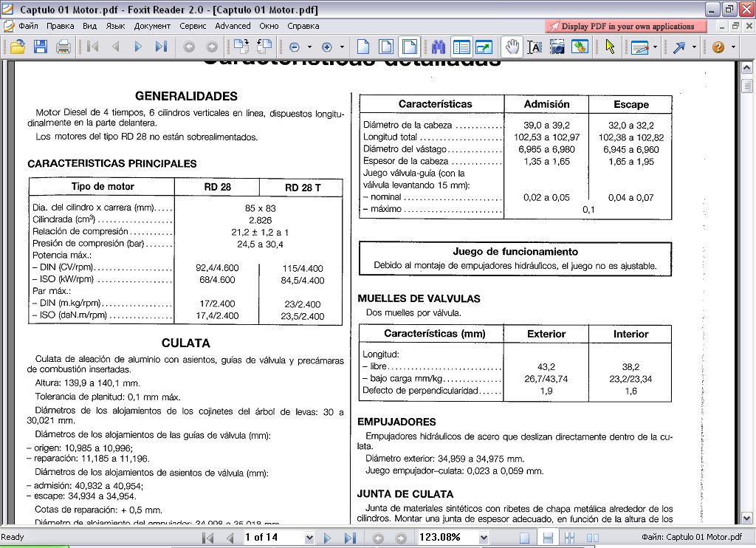Expand the Zoom Out dropdown arrow
This screenshot has height=548, width=756.
(x=309, y=47)
